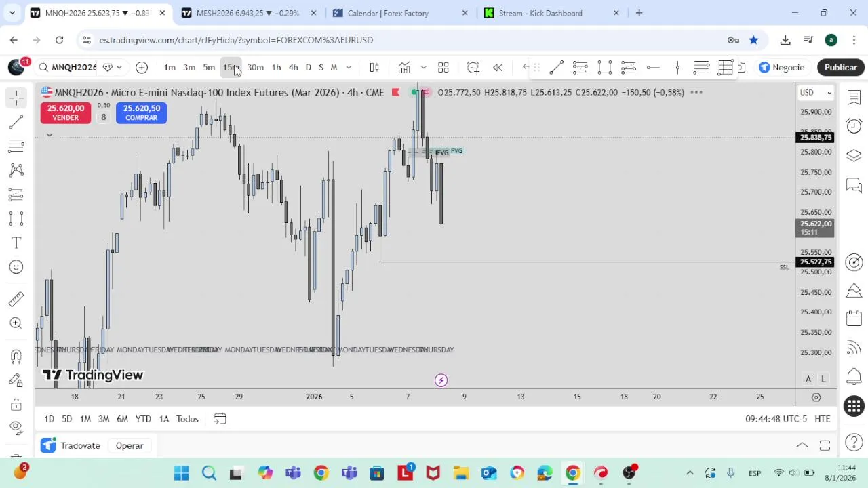The width and height of the screenshot is (868, 488).
Task: Toggle auto scale A button
Action: [808, 379]
